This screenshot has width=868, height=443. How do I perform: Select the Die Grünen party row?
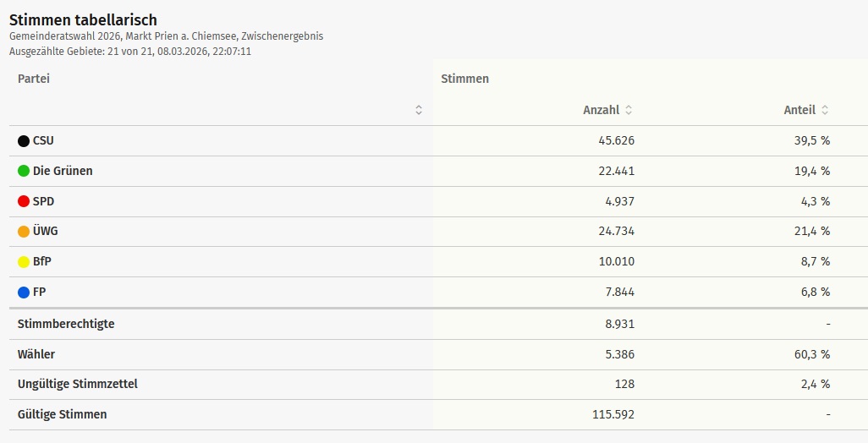tap(63, 171)
